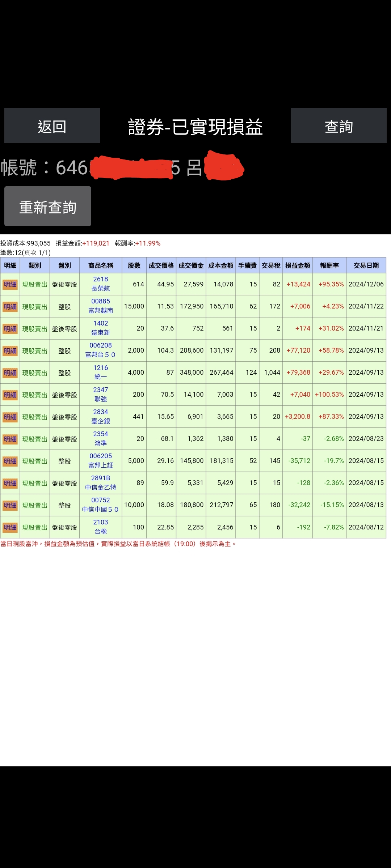The height and width of the screenshot is (868, 391).
Task: Open 明細 detail for 1216 統一
Action: [10, 373]
